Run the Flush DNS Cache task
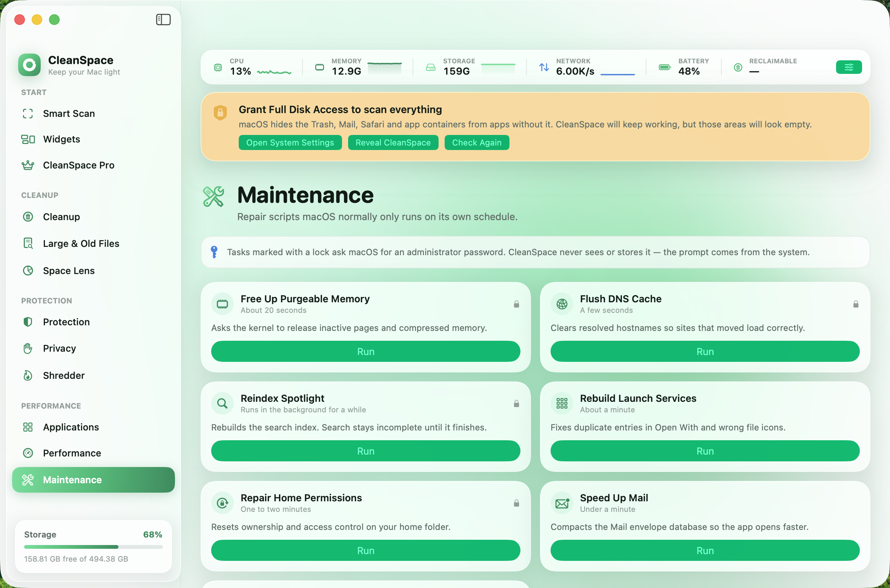Screen dimensions: 890x588 tap(705, 351)
